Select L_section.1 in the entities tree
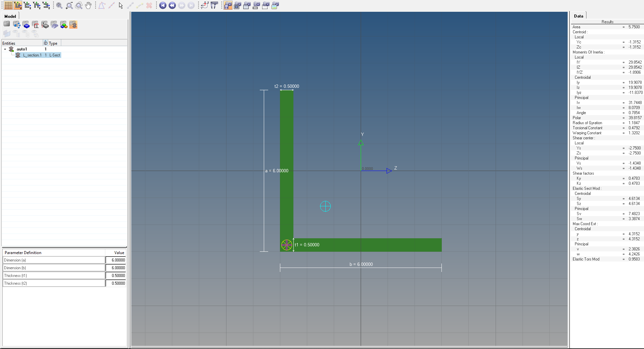The width and height of the screenshot is (644, 349). click(32, 55)
